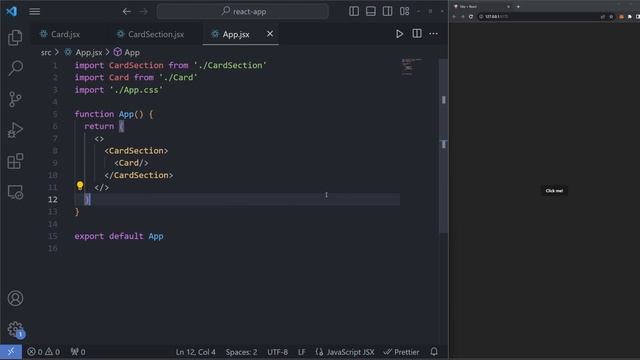Open Run and Debug view

15,130
